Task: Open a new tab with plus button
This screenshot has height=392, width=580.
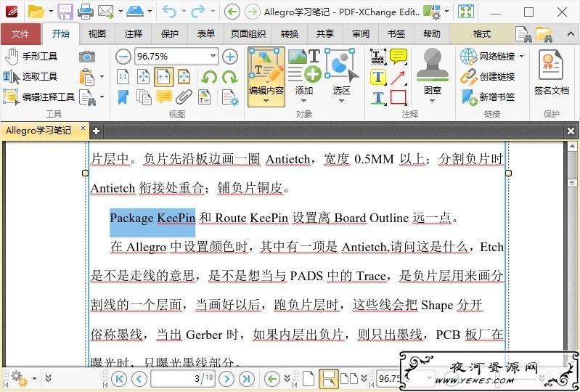Action: (96, 131)
